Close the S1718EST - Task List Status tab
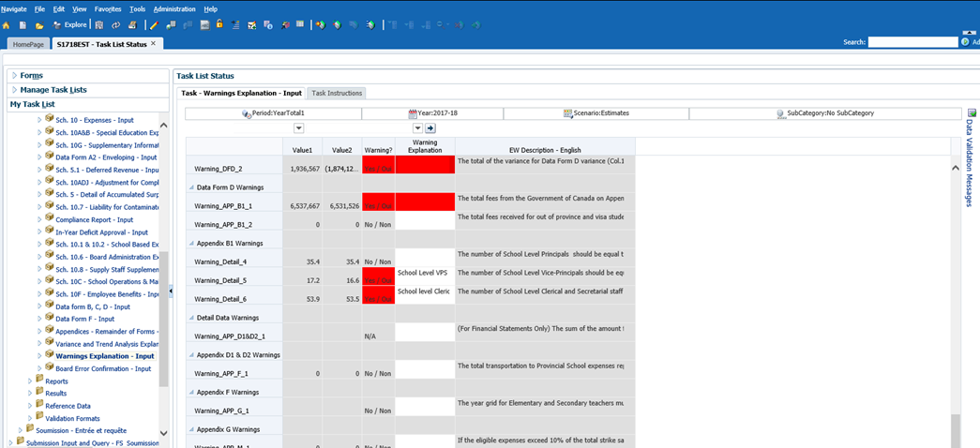The image size is (980, 448). [x=153, y=43]
